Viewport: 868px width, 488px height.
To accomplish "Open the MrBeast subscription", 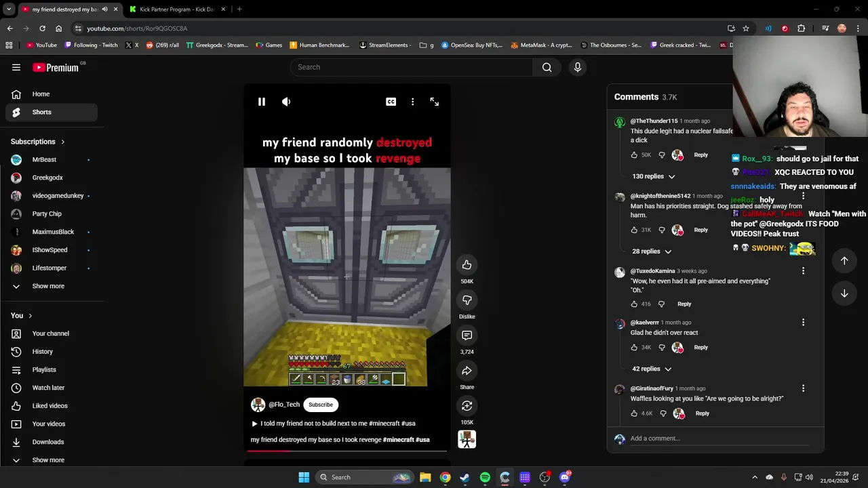I will [x=52, y=159].
